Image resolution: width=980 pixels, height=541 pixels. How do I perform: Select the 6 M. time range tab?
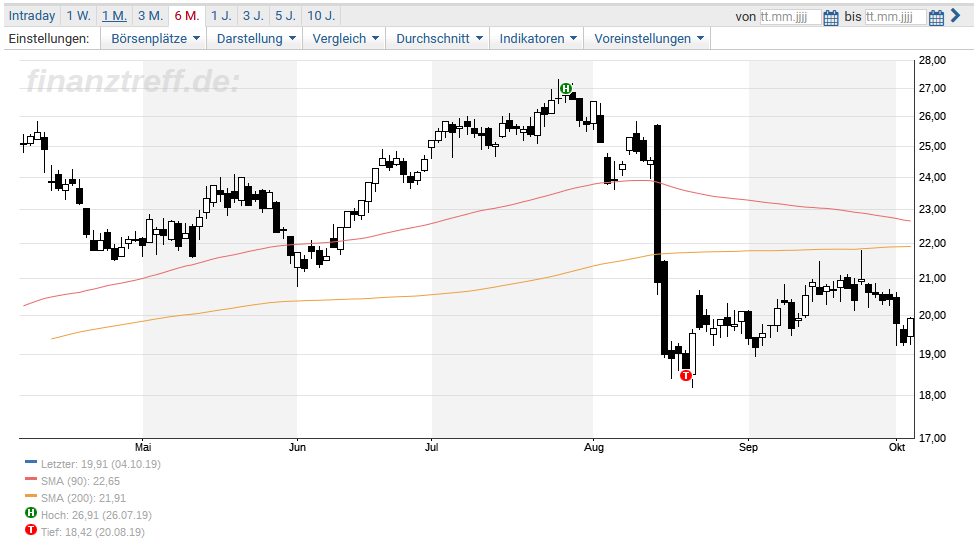(x=187, y=16)
